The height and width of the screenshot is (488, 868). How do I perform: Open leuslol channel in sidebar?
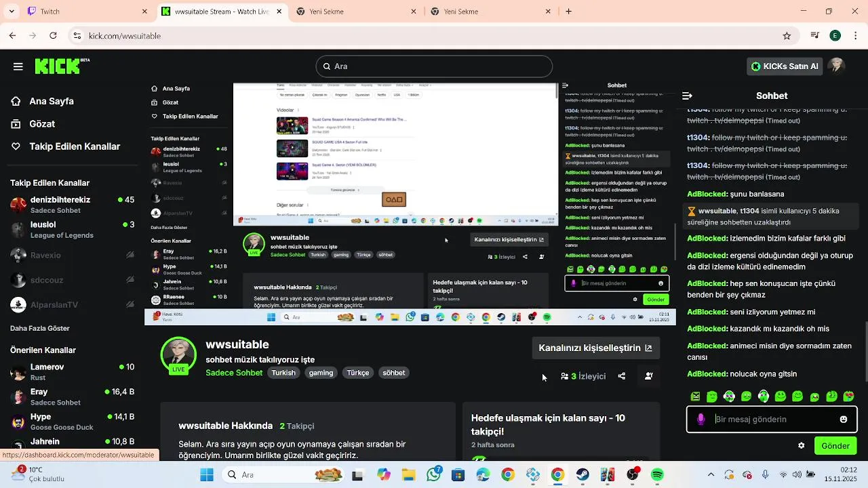(x=72, y=230)
